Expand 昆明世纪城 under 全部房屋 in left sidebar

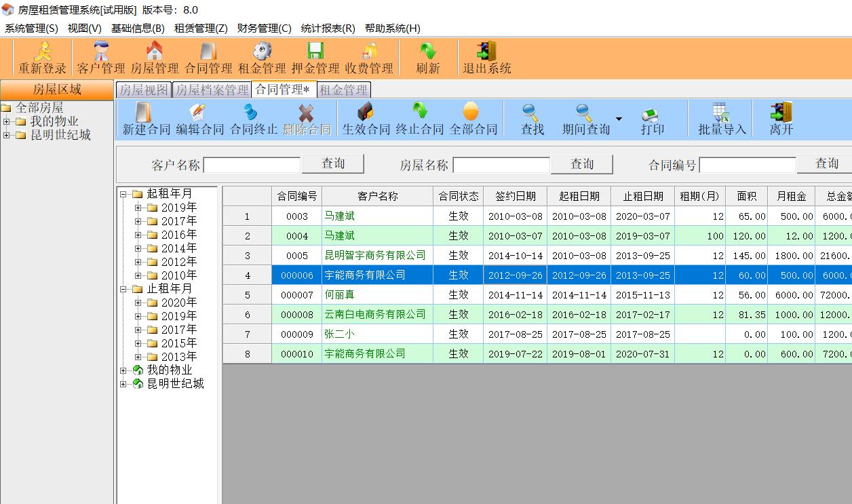click(x=7, y=135)
